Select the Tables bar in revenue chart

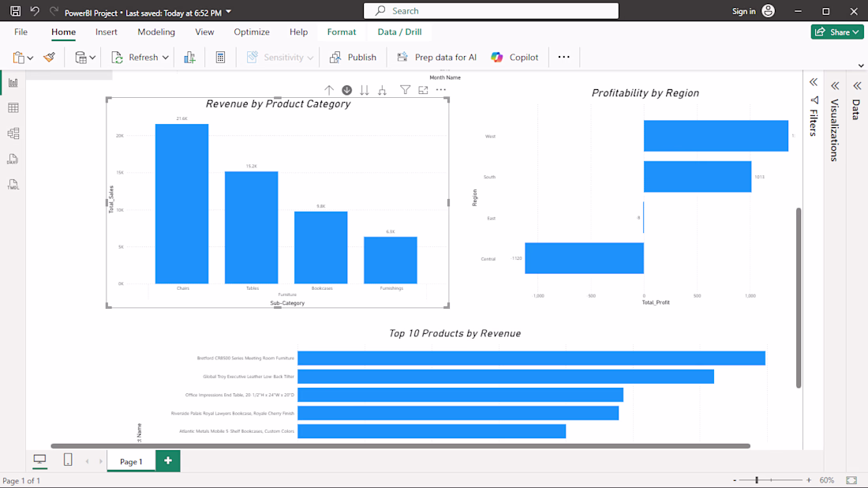251,227
